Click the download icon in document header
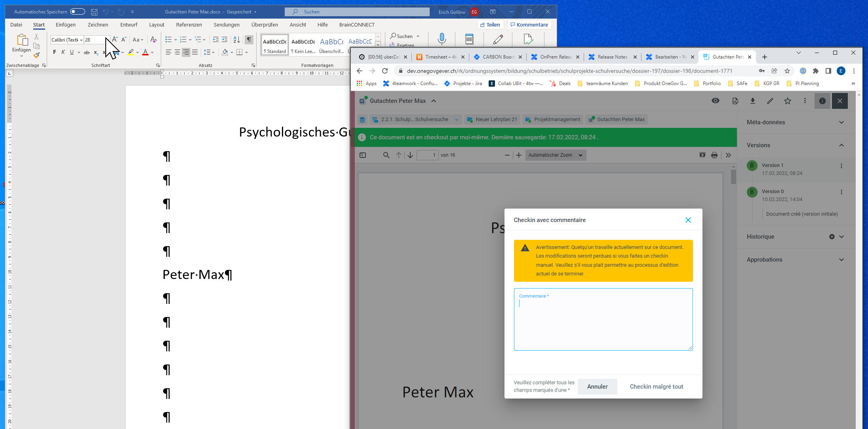Viewport: 868px width, 429px height. [752, 101]
